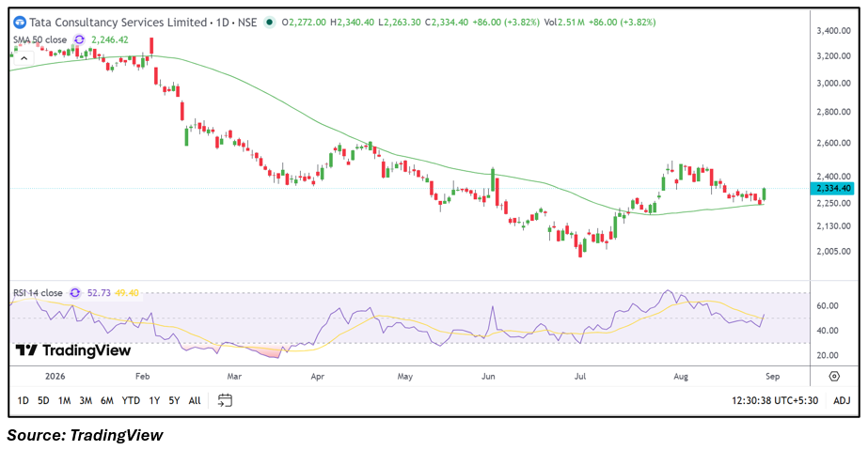The image size is (868, 450).
Task: Click the May label on the time axis
Action: [404, 377]
